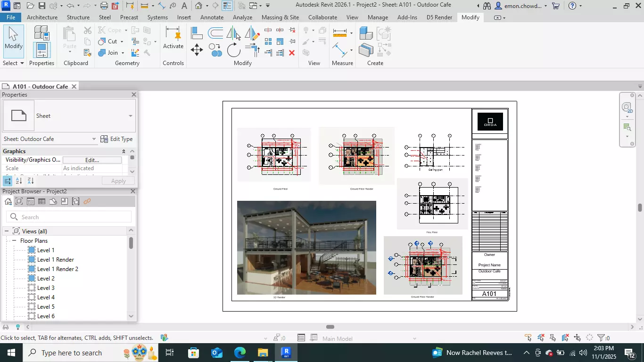644x362 pixels.
Task: Click the Visibility/Graphics Edit button
Action: coord(92,160)
